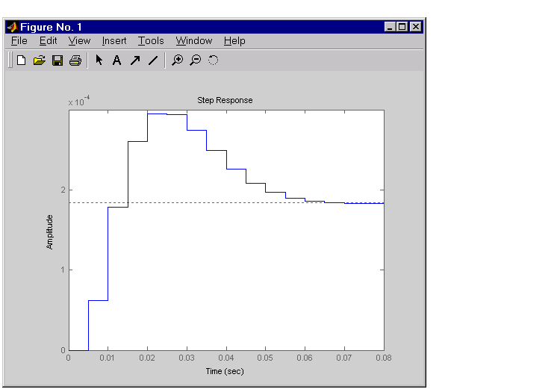Open the Edit menu

(x=48, y=41)
